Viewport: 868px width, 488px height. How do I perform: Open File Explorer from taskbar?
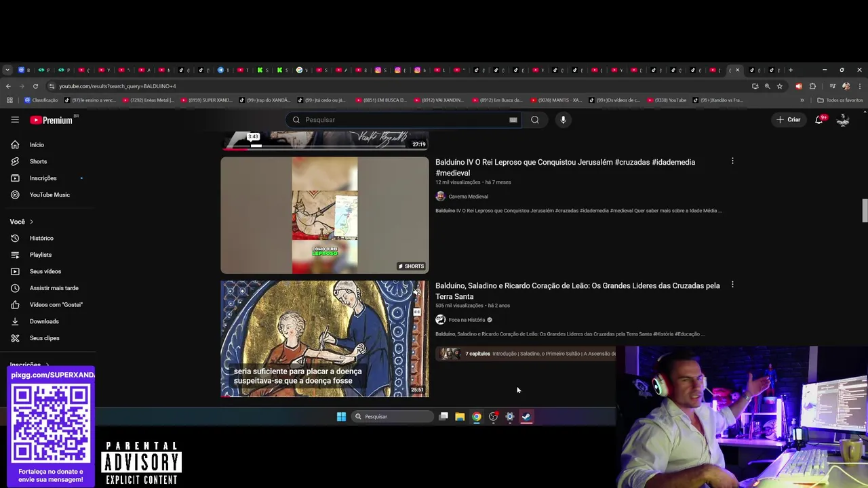(x=460, y=417)
